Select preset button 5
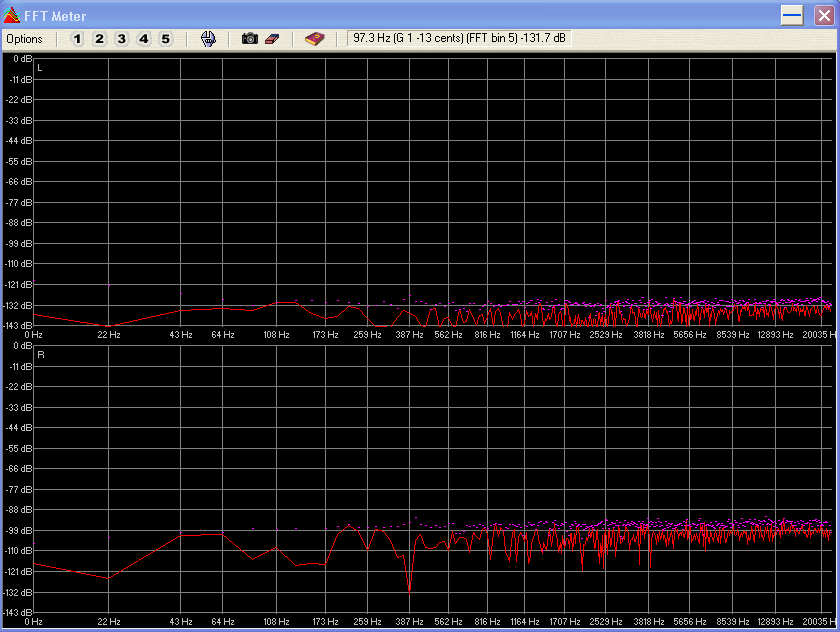Viewport: 840px width, 632px height. pyautogui.click(x=165, y=39)
